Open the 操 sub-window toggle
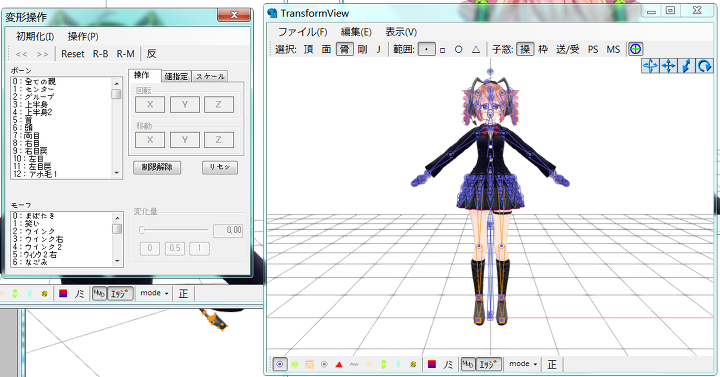This screenshot has width=720, height=377. (x=525, y=49)
